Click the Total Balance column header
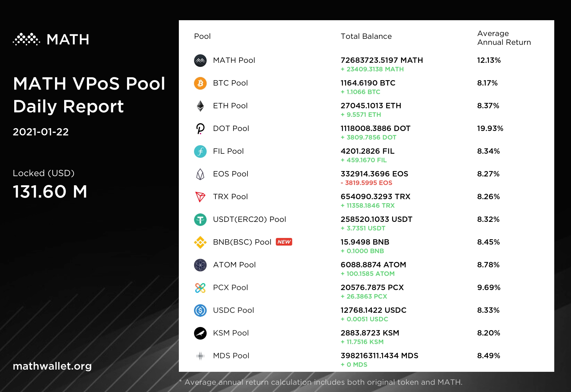Viewport: 571px width, 392px height. tap(366, 36)
